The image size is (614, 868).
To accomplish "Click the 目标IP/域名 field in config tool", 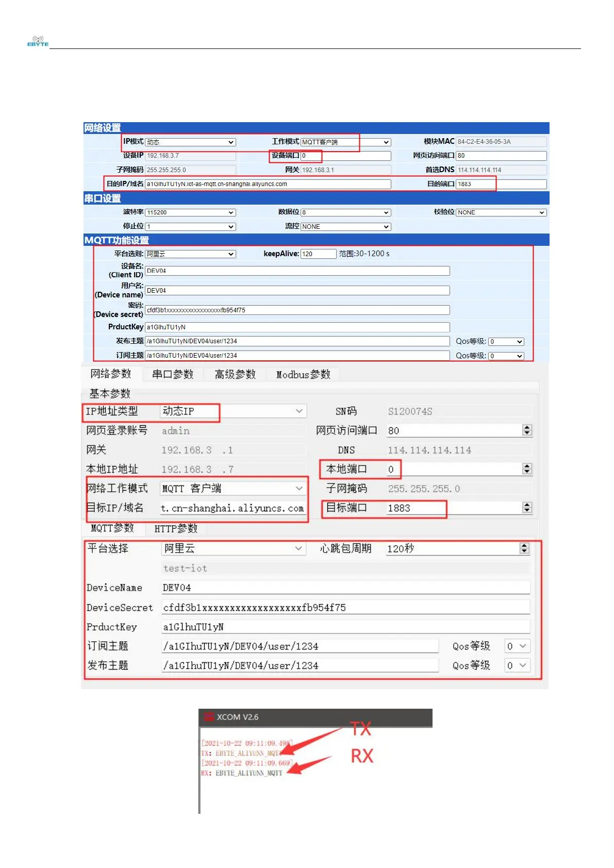I will [x=233, y=508].
